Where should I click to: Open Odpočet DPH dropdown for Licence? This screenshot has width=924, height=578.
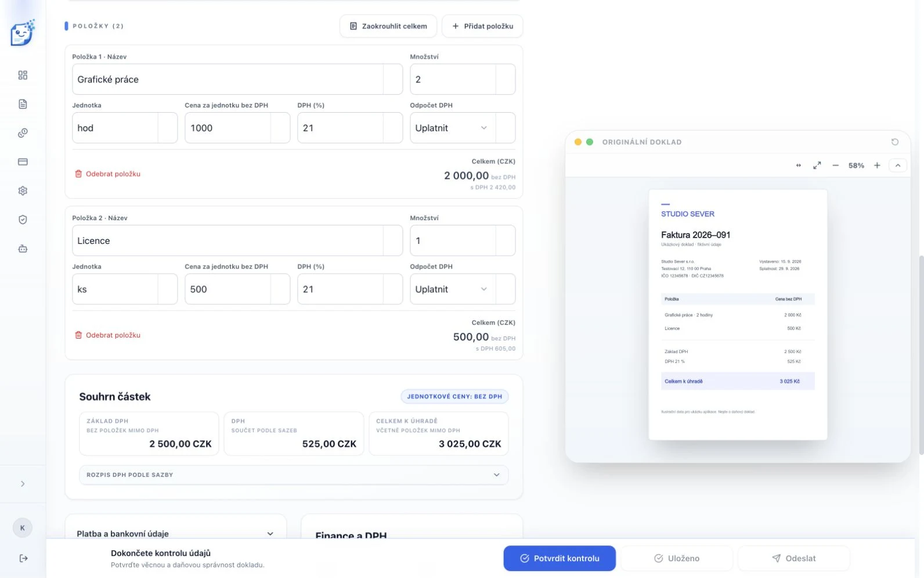pos(453,289)
